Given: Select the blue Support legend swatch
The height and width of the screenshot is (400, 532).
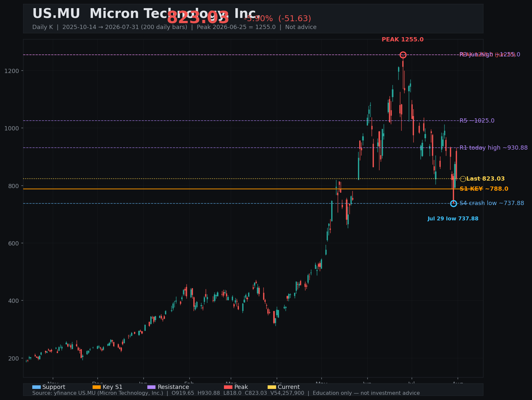Looking at the screenshot, I should point(37,387).
